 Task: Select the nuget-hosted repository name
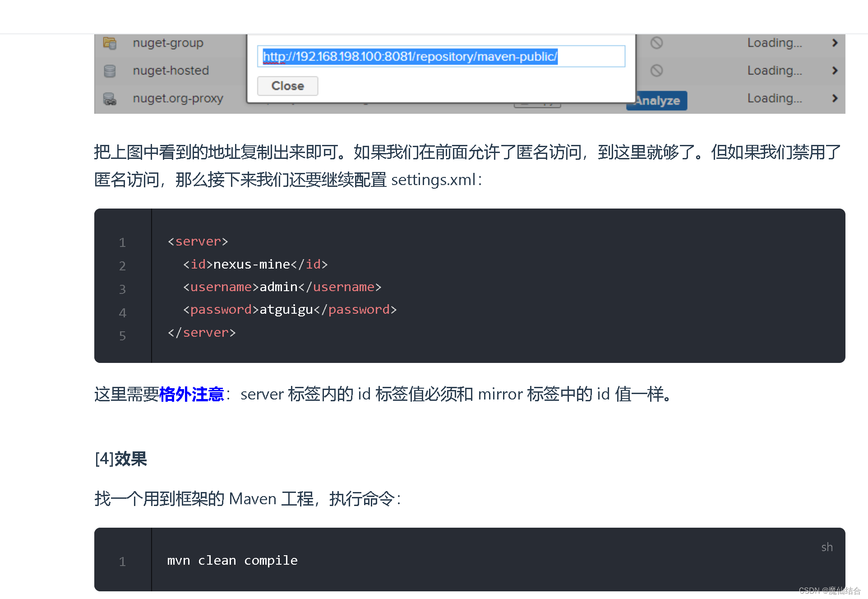[x=171, y=70]
